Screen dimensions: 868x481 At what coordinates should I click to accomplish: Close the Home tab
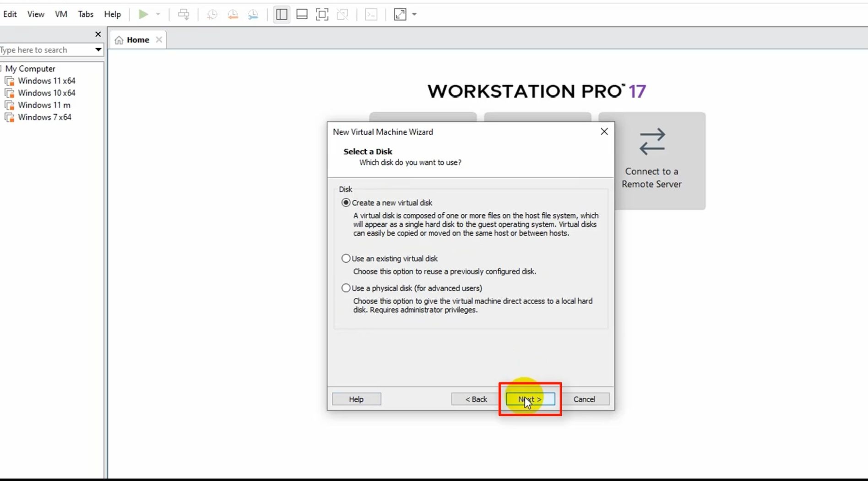click(159, 39)
